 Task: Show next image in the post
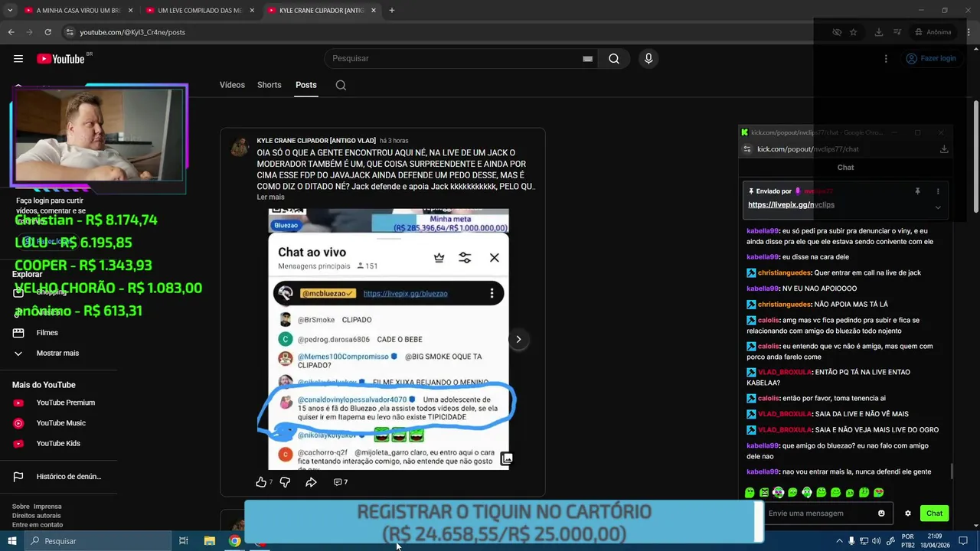tap(518, 339)
